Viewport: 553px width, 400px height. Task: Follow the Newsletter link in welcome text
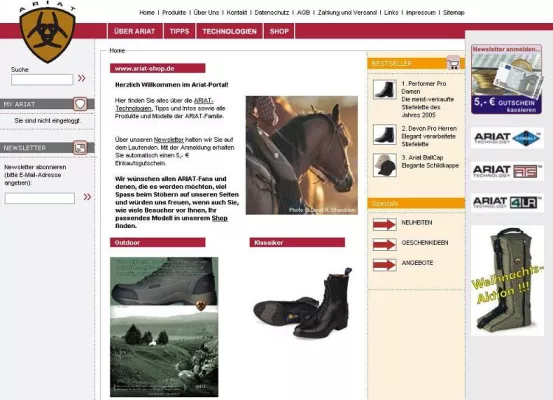click(169, 140)
